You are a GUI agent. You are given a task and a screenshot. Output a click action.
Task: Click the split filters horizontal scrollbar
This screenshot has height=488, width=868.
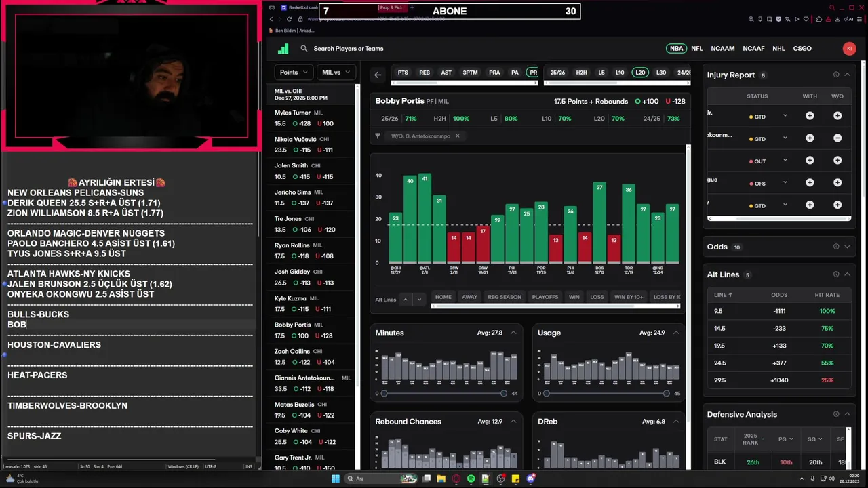tap(555, 306)
